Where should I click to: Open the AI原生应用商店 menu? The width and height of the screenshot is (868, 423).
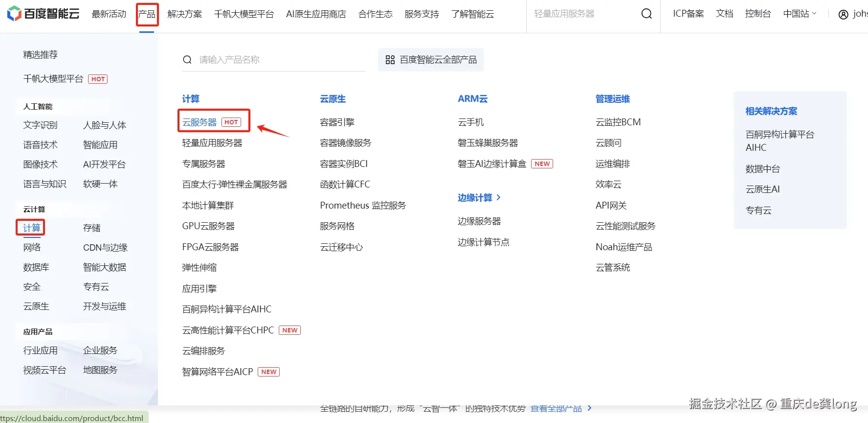pos(316,14)
